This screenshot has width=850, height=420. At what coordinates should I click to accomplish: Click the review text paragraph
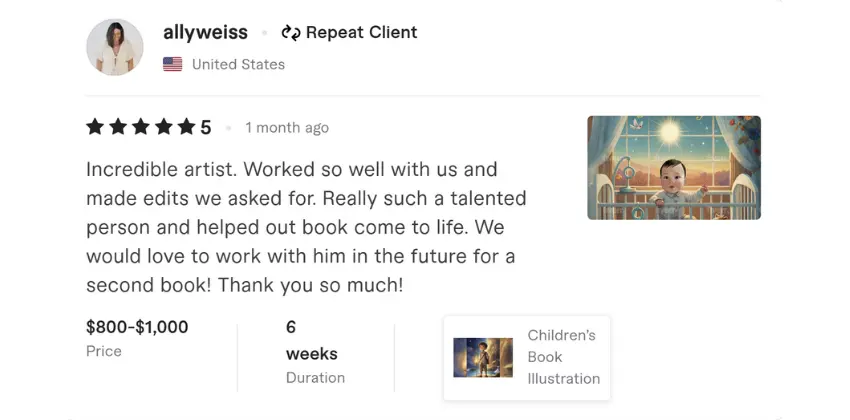click(305, 227)
